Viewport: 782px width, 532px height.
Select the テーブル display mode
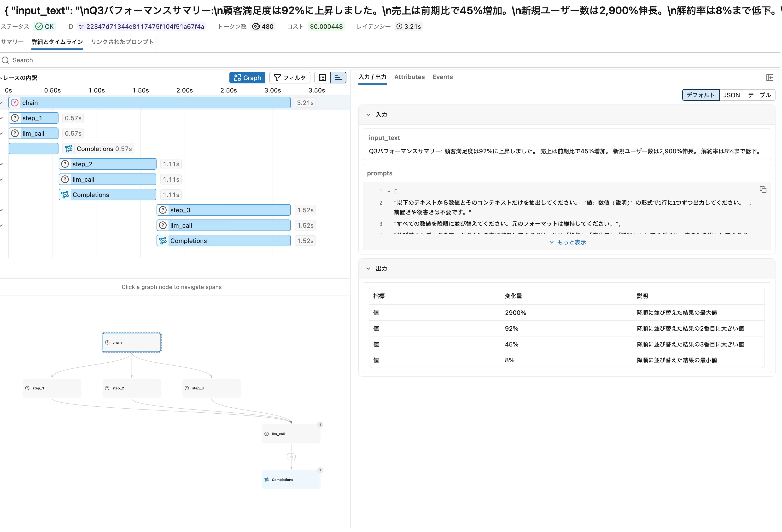coord(759,95)
